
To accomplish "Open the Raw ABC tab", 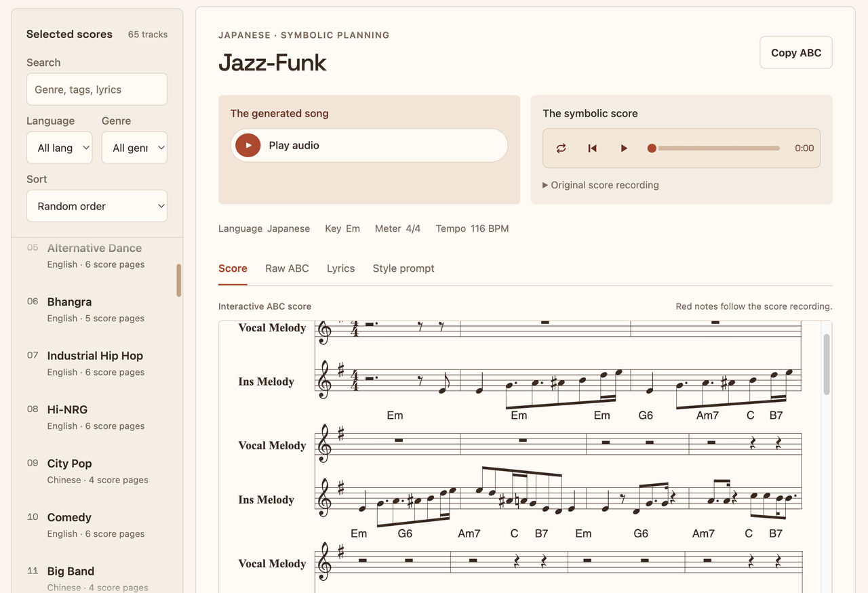I will 287,268.
